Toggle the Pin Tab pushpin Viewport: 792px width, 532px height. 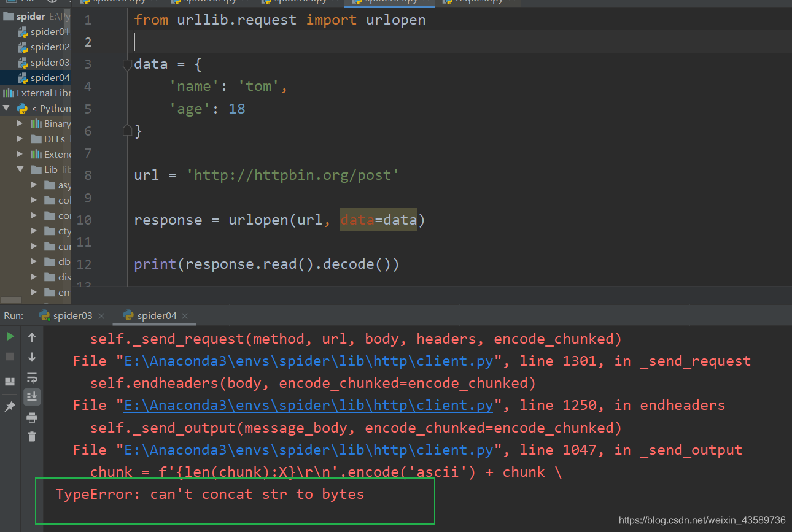tap(10, 407)
